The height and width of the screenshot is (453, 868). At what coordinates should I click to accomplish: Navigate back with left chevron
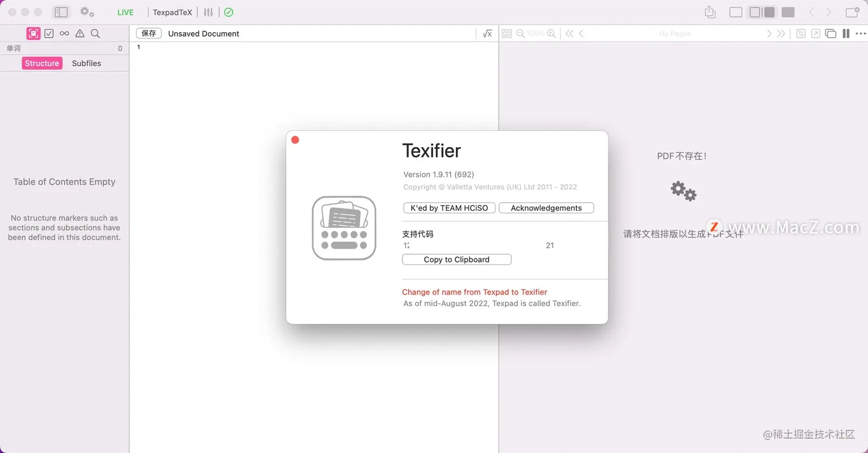[x=811, y=12]
